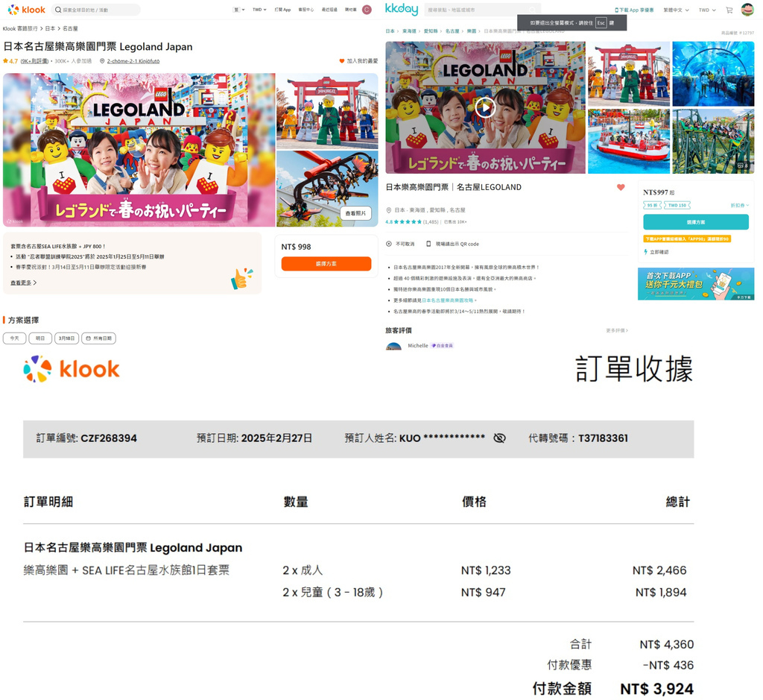Select the 明日 date chip
The width and height of the screenshot is (763, 700).
click(40, 338)
